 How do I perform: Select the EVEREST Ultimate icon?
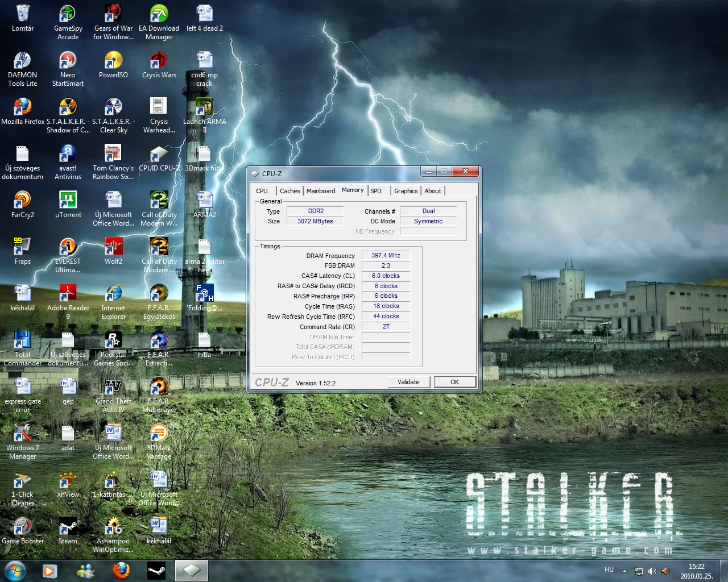click(68, 255)
